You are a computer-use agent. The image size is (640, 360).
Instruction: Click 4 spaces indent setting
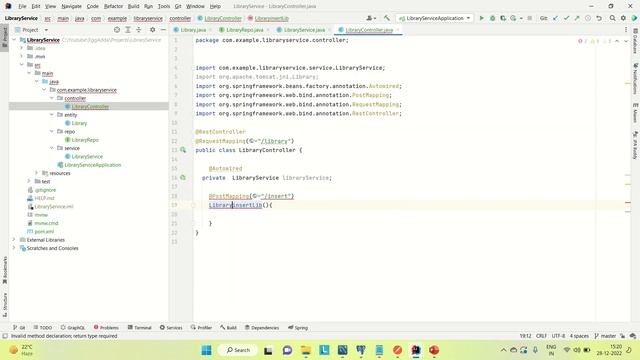pos(579,336)
